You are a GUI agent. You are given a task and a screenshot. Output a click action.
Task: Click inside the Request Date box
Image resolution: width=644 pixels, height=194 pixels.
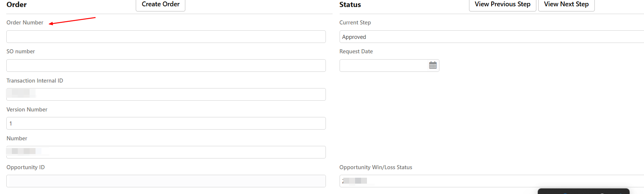(x=384, y=66)
